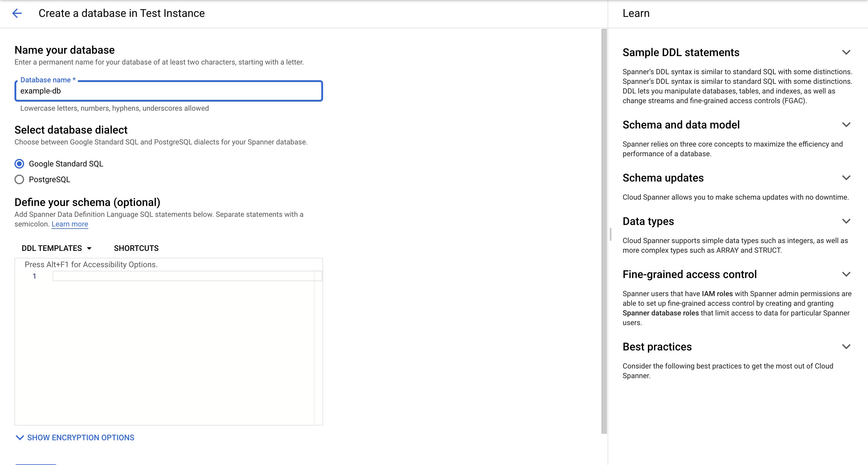Select PostgreSQL dialect radio button
Image resolution: width=868 pixels, height=465 pixels.
pos(20,179)
